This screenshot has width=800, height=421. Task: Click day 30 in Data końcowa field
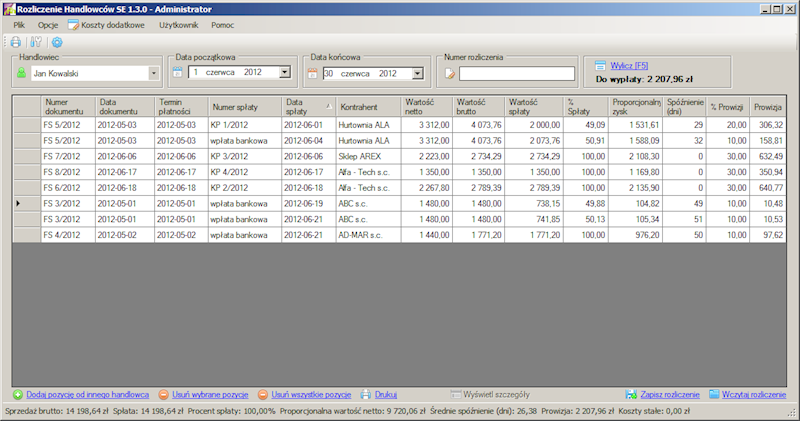tap(328, 73)
